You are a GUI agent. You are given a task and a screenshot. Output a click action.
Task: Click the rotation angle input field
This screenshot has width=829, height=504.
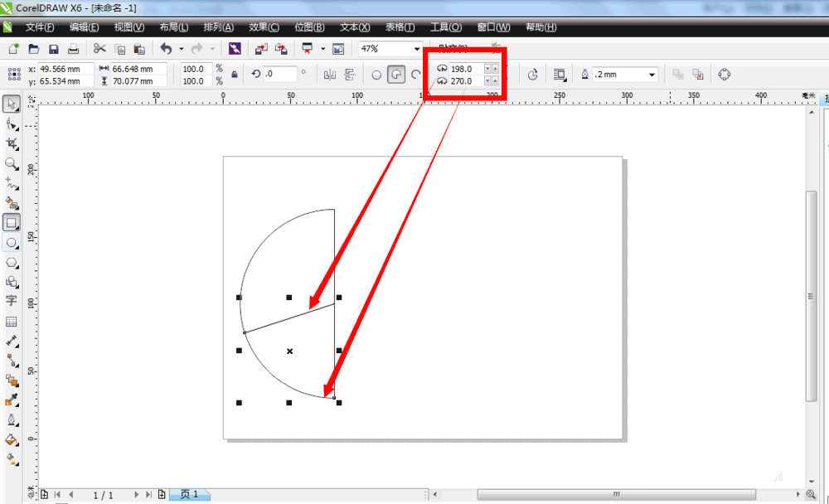[x=280, y=74]
